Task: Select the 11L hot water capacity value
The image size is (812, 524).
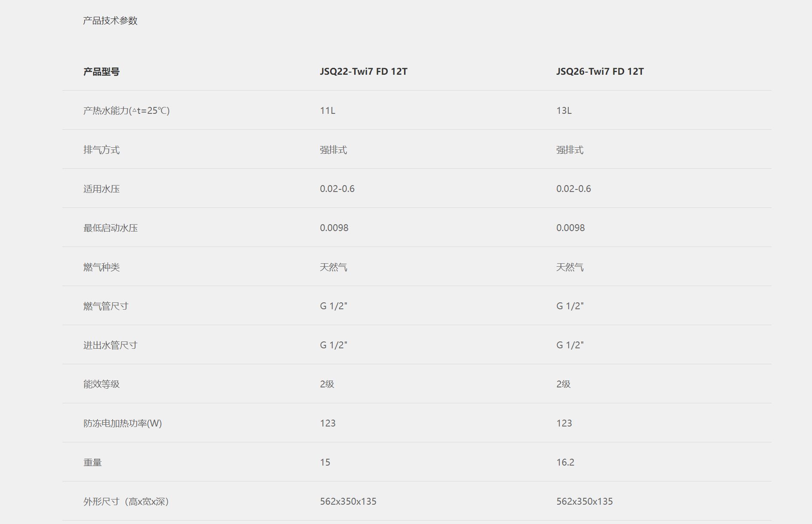Action: [x=328, y=110]
